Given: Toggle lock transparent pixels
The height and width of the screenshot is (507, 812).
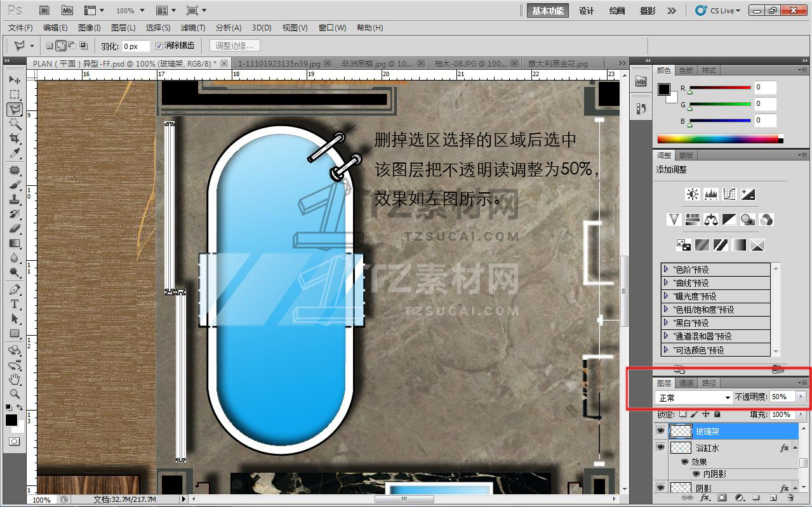Looking at the screenshot, I should tap(683, 414).
